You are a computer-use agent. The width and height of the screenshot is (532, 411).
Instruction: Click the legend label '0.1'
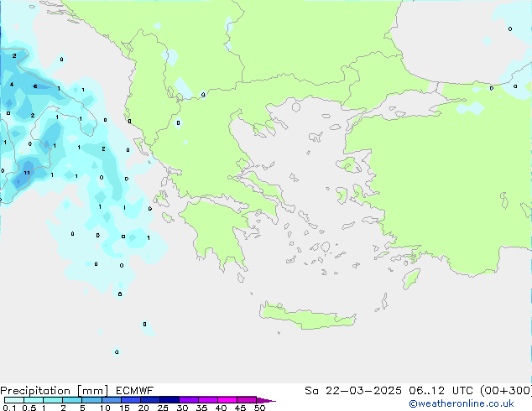pyautogui.click(x=9, y=408)
